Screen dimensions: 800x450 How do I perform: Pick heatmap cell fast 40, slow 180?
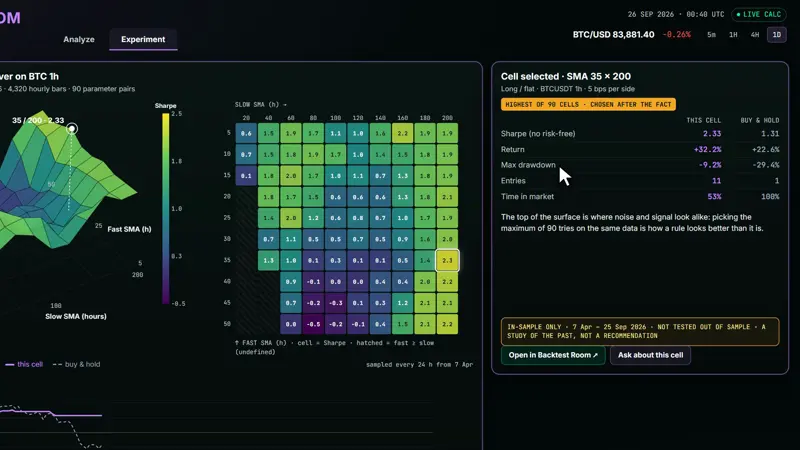pyautogui.click(x=425, y=282)
